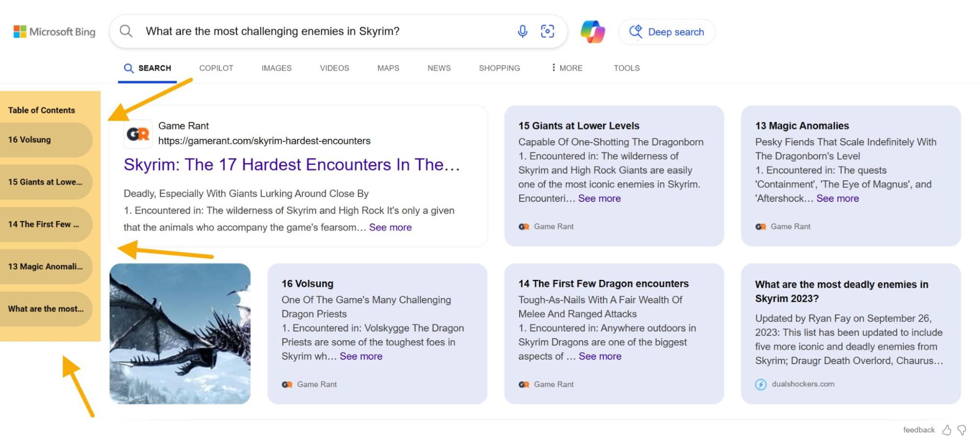The image size is (980, 447).
Task: Click the dualshockers.com source icon
Action: [760, 384]
